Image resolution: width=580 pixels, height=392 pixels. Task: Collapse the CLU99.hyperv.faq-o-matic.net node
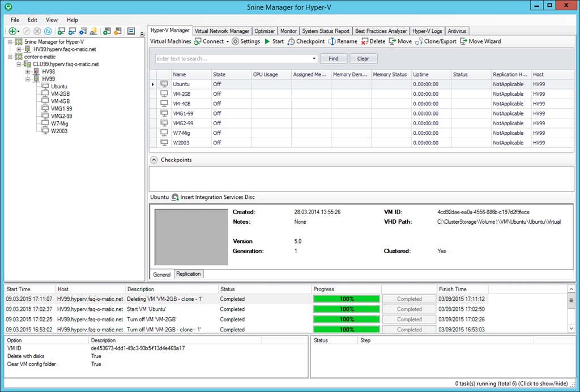[x=19, y=64]
